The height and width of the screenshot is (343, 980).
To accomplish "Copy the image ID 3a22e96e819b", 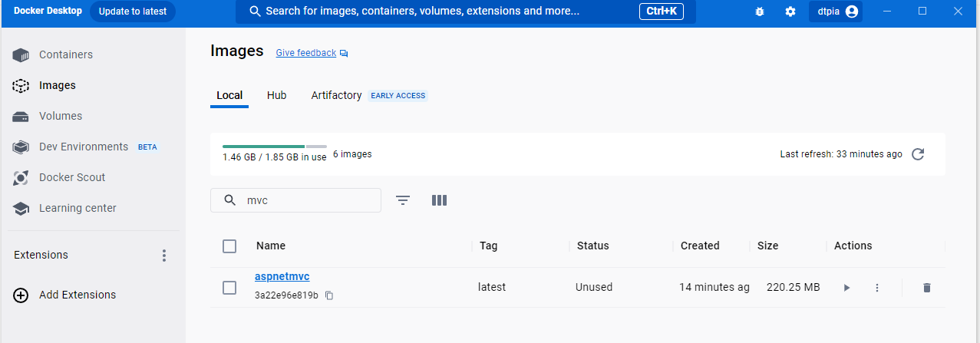I will (x=329, y=295).
